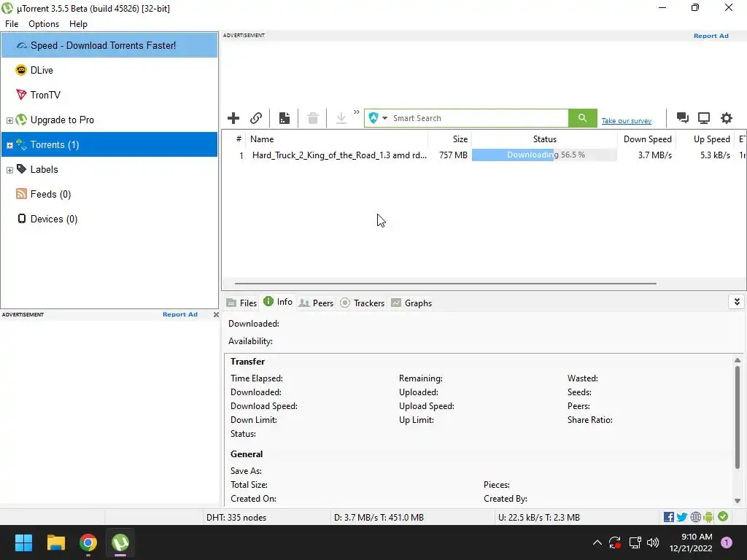747x560 pixels.
Task: Click the Add Torrent from URL link icon
Action: [x=256, y=118]
